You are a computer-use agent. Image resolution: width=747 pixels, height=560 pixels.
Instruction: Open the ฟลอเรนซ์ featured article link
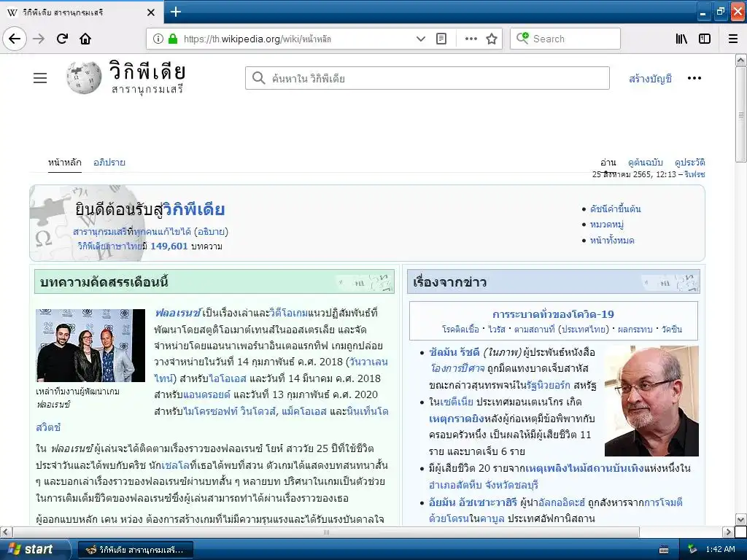click(178, 314)
